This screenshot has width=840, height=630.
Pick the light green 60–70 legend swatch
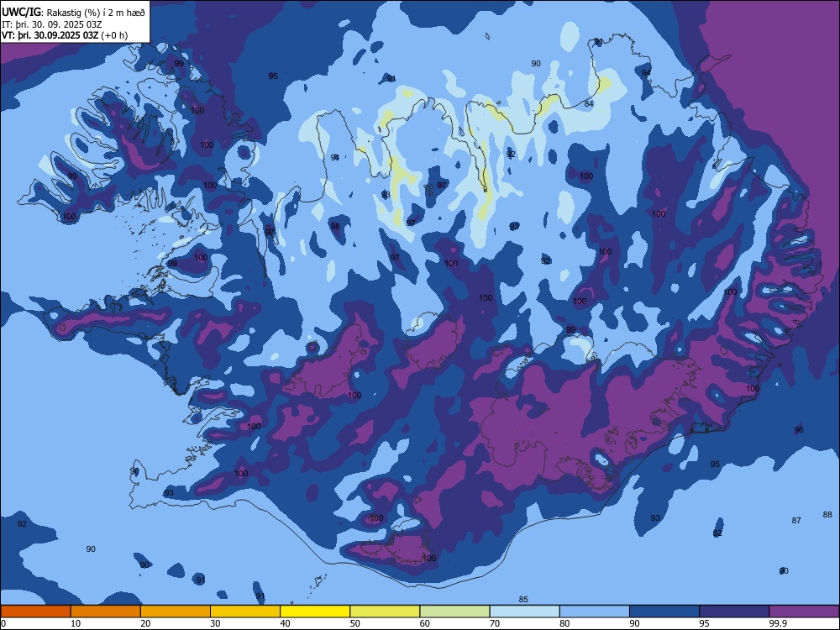coord(454,612)
